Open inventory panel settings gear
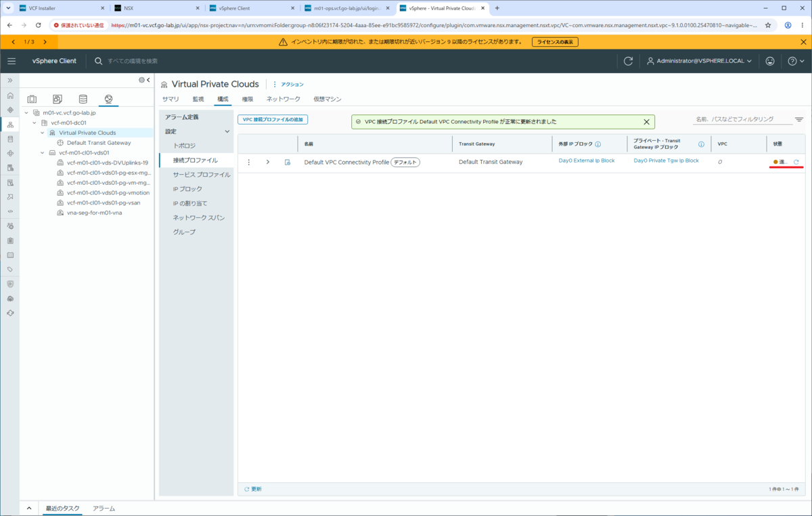The width and height of the screenshot is (812, 516). (141, 80)
